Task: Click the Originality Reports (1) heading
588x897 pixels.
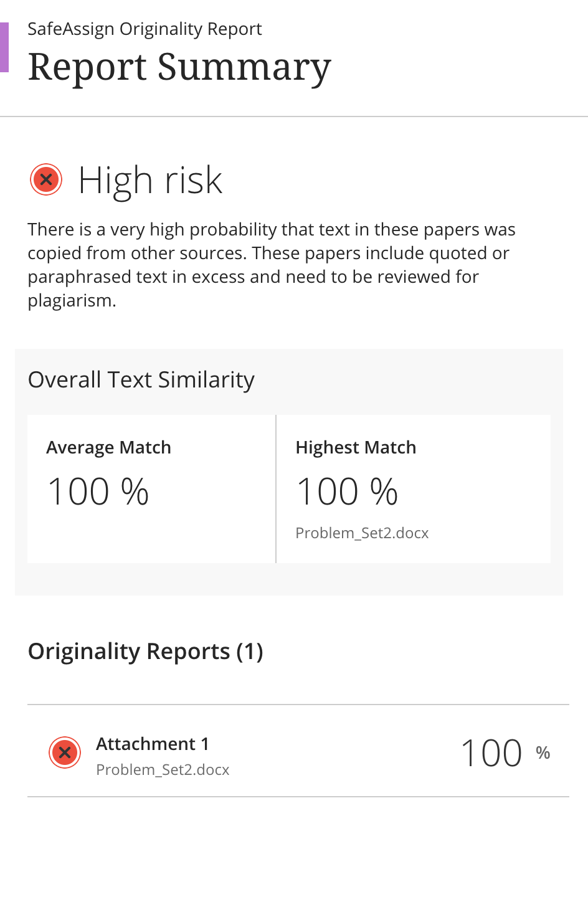Action: (x=146, y=652)
